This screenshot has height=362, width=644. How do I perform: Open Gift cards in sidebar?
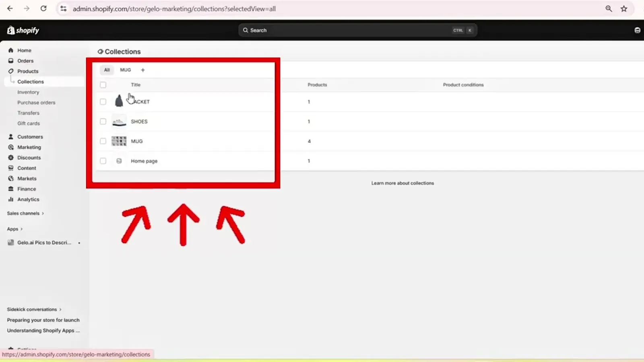tap(29, 123)
